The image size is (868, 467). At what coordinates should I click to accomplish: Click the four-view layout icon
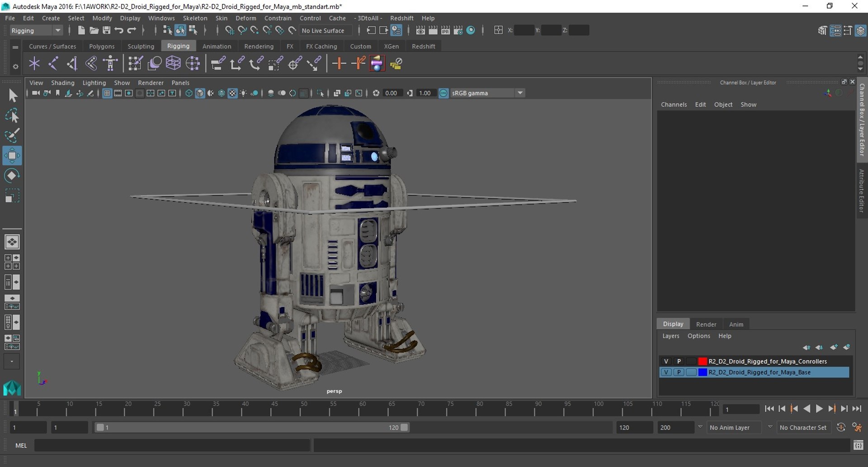(12, 262)
